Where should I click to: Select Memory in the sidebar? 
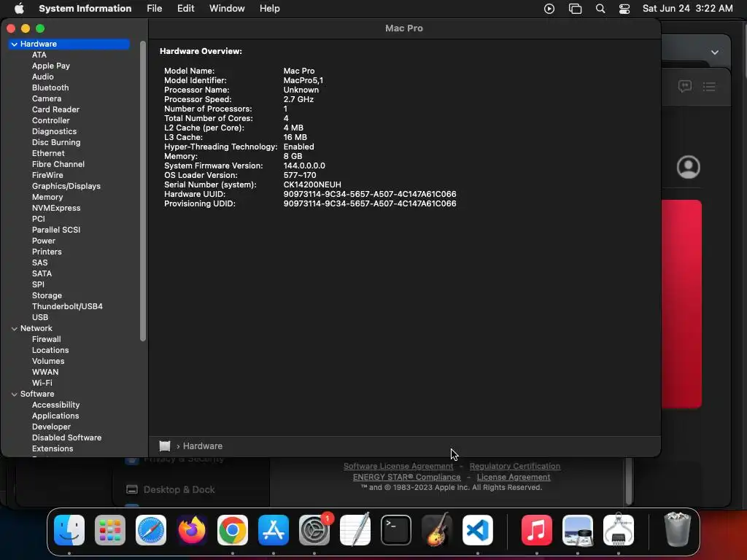point(47,197)
